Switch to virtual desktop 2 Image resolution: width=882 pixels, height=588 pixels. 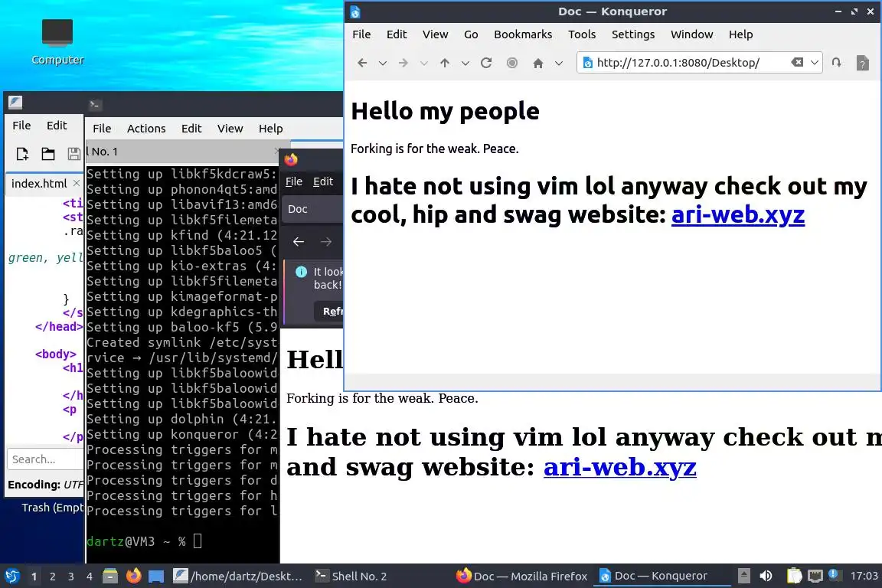coord(52,577)
